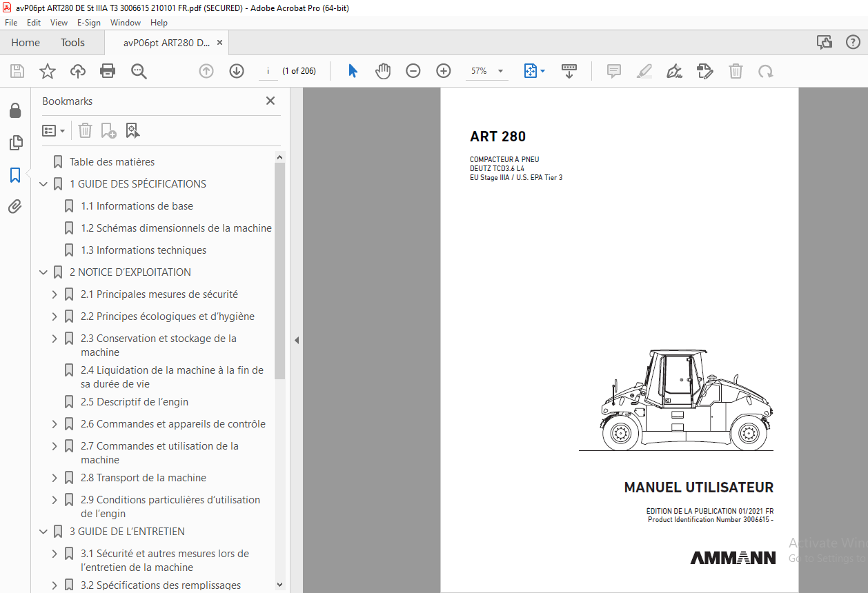Expand 2.9 Conditions particulières bookmark

coord(55,500)
